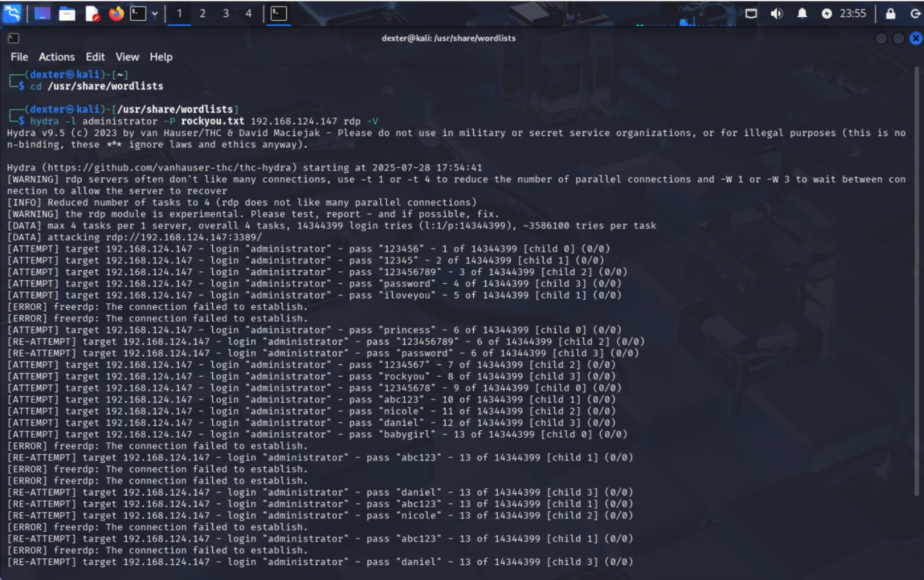Viewport: 924px width, 580px height.
Task: Open the Actions menu
Action: click(x=57, y=57)
